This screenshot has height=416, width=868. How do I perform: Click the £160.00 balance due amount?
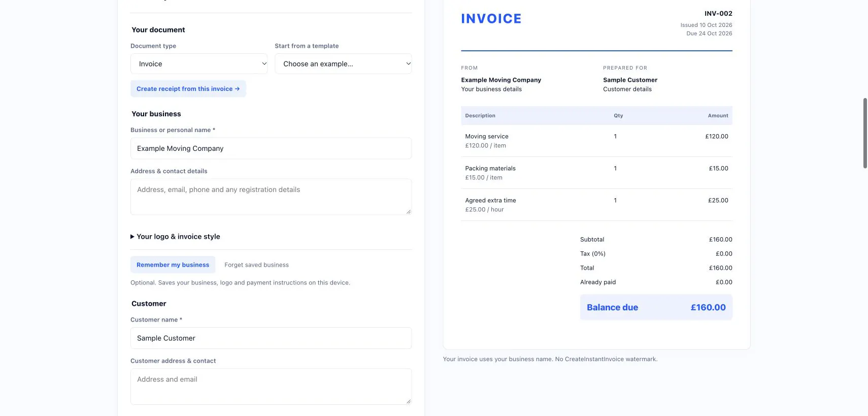(708, 307)
